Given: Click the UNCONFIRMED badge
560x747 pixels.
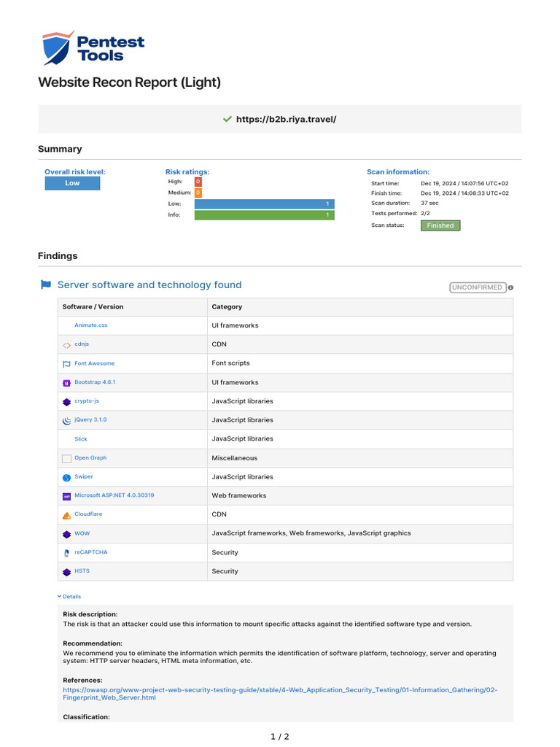Looking at the screenshot, I should pos(478,287).
